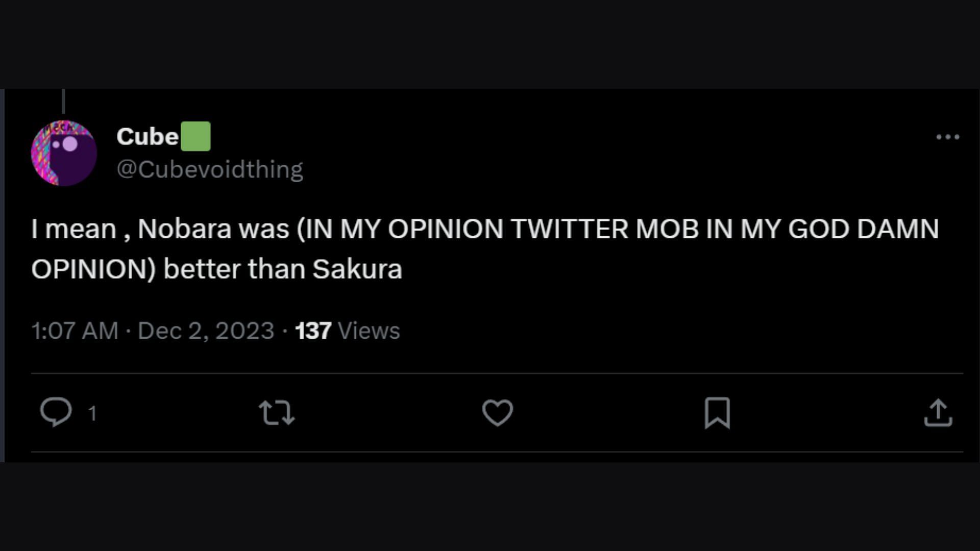Click the 1:07 AM timestamp
The width and height of the screenshot is (980, 551).
tap(75, 331)
